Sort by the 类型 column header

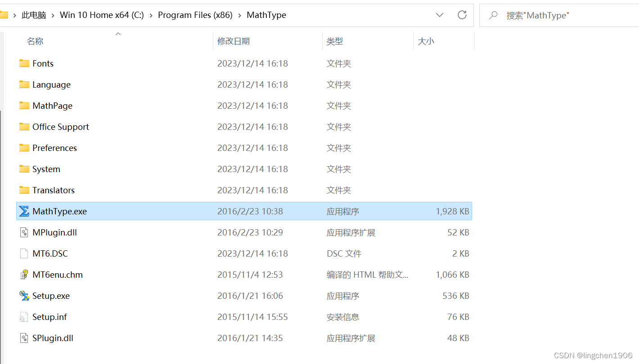335,41
